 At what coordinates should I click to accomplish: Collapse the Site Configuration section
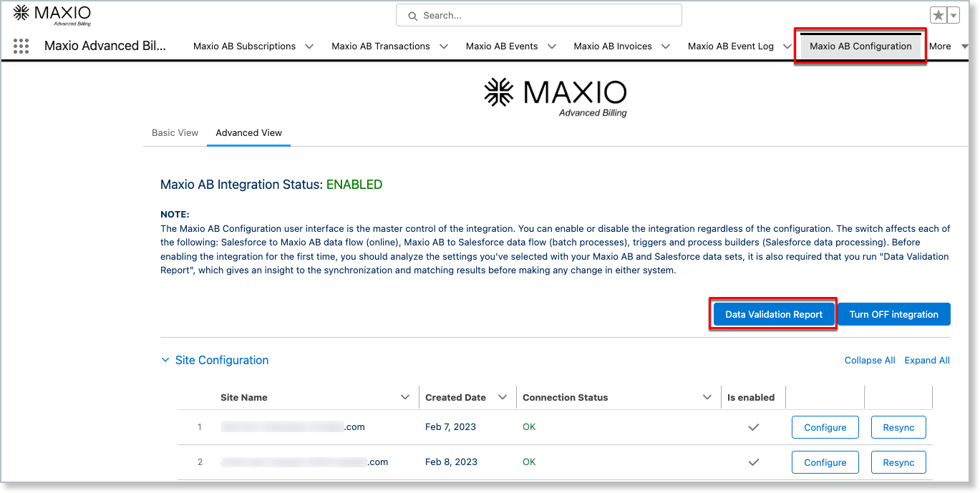coord(166,361)
